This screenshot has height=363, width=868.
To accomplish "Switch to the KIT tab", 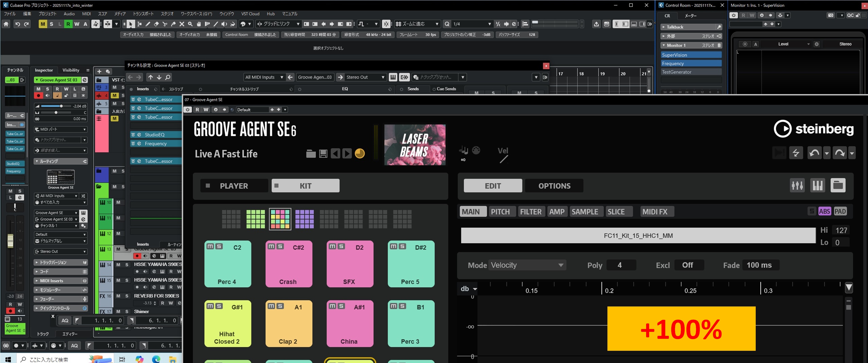I will click(305, 185).
